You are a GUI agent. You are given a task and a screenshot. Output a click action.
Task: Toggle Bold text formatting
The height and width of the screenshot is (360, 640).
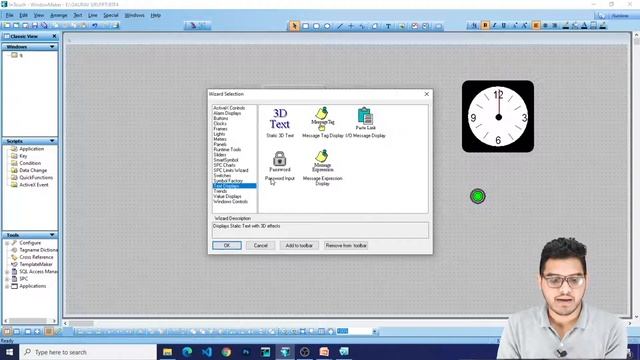485,25
